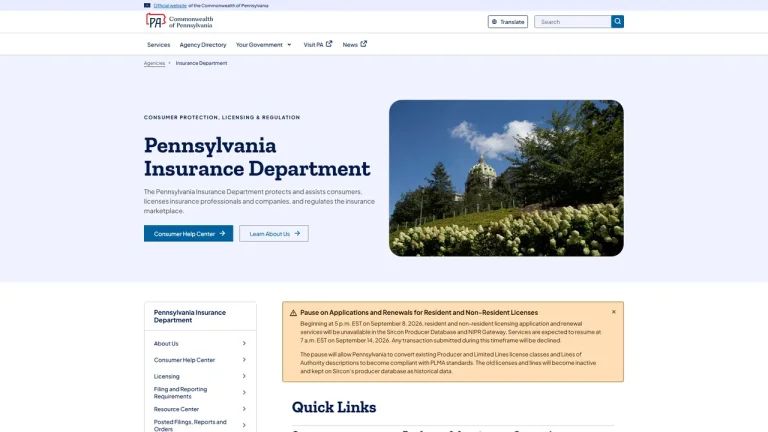768x432 pixels.
Task: Click the Capitol building hero image
Action: [506, 178]
